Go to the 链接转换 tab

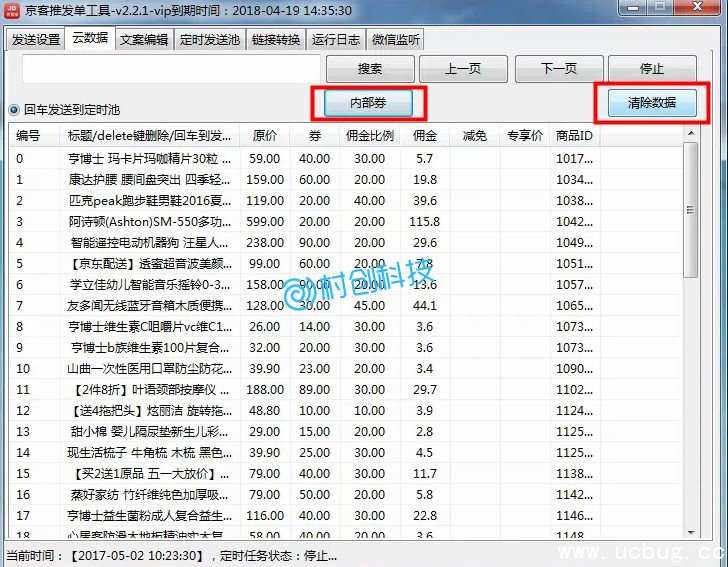(276, 39)
